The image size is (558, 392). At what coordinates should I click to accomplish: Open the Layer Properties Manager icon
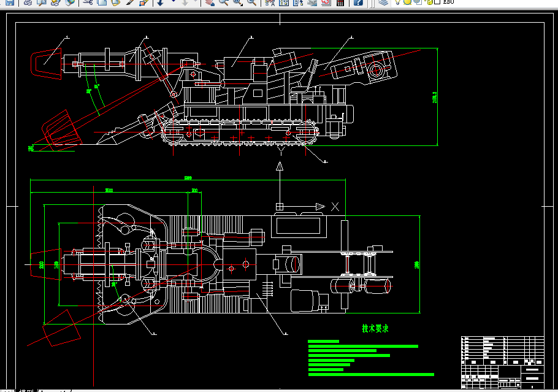click(x=383, y=2)
